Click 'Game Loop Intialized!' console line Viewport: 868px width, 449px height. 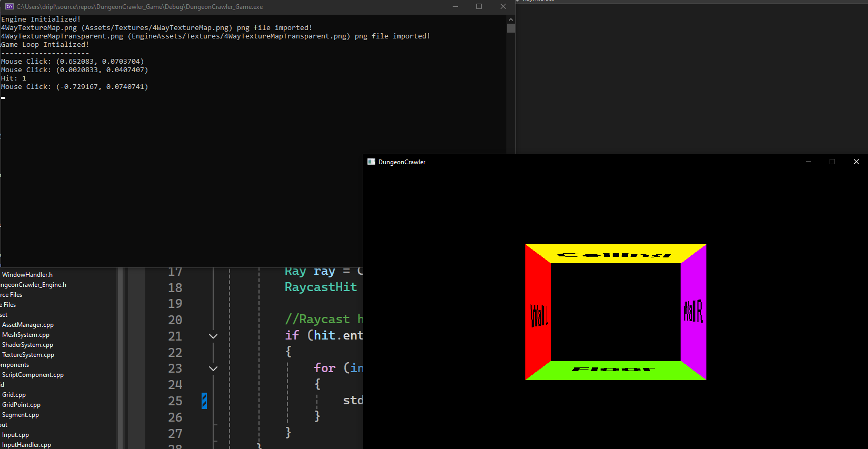45,44
